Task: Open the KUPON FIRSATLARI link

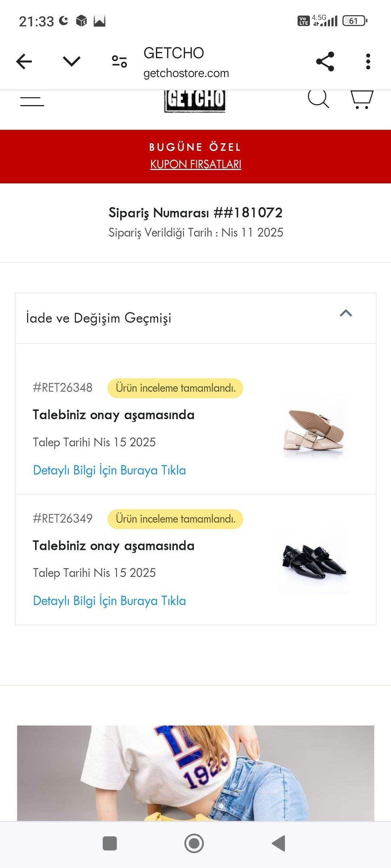Action: coord(195,164)
